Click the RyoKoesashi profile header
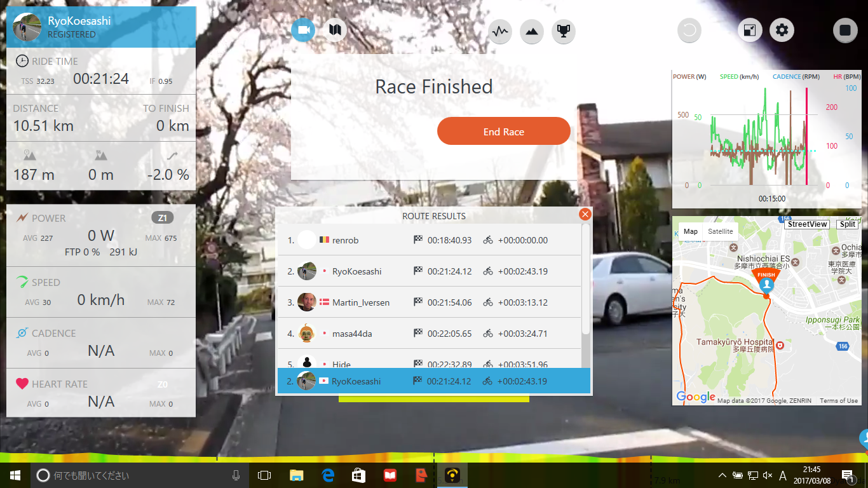 [x=101, y=27]
